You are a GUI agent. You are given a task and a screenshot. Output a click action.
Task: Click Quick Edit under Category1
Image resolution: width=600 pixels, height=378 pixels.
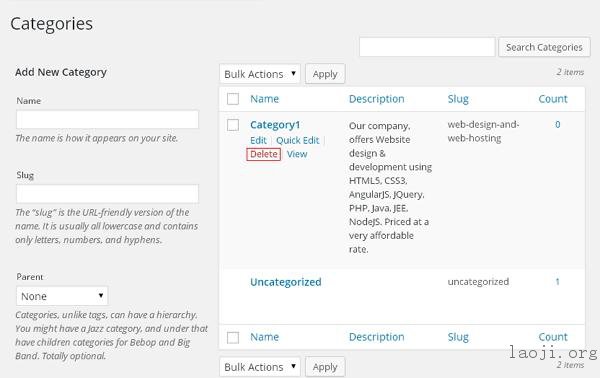point(298,140)
